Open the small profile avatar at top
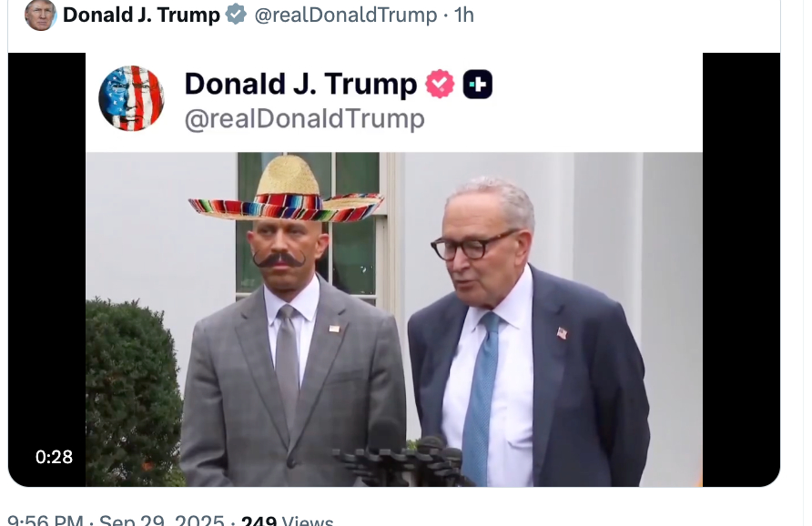The image size is (812, 526). pos(40,15)
